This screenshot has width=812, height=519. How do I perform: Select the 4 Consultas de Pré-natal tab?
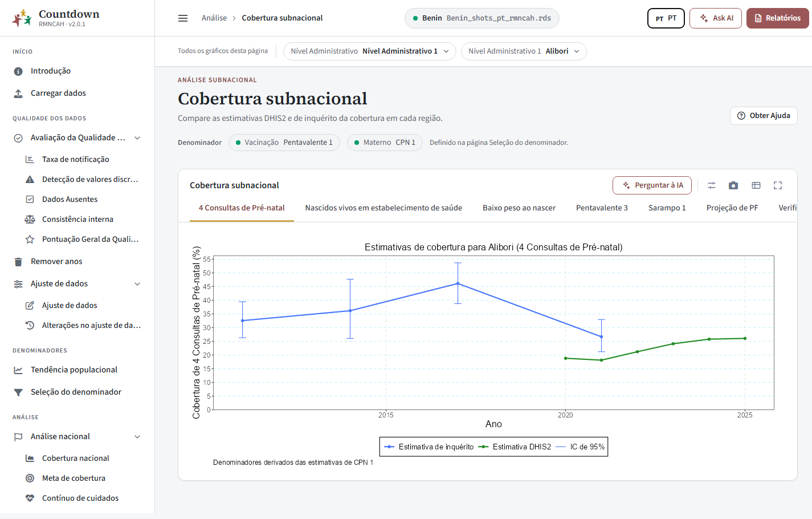pyautogui.click(x=242, y=208)
